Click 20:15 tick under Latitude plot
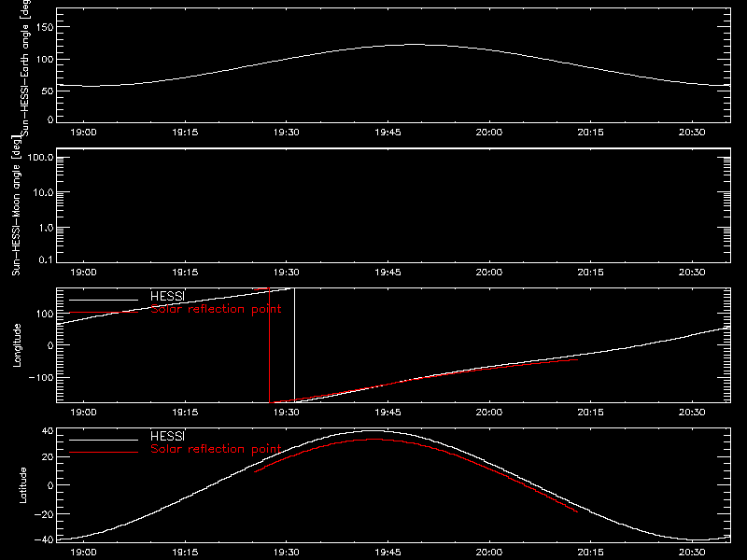Screen dimensions: 747x560 pos(590,553)
